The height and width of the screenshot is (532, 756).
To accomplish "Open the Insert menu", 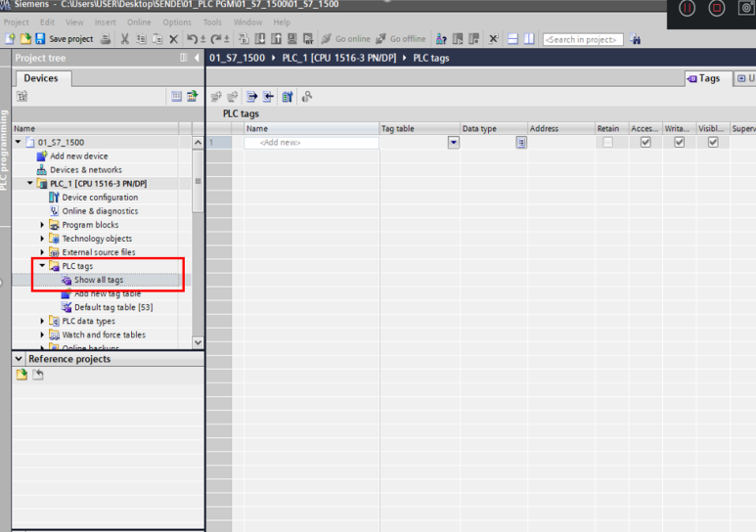I will tap(105, 22).
